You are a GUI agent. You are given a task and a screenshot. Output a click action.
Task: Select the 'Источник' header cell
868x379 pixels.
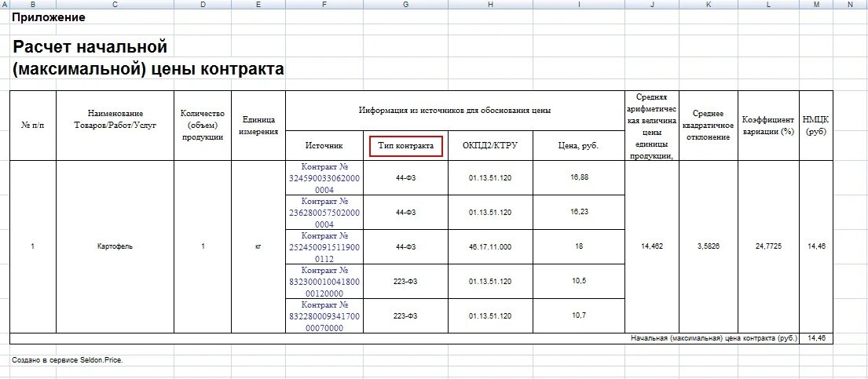(x=324, y=145)
